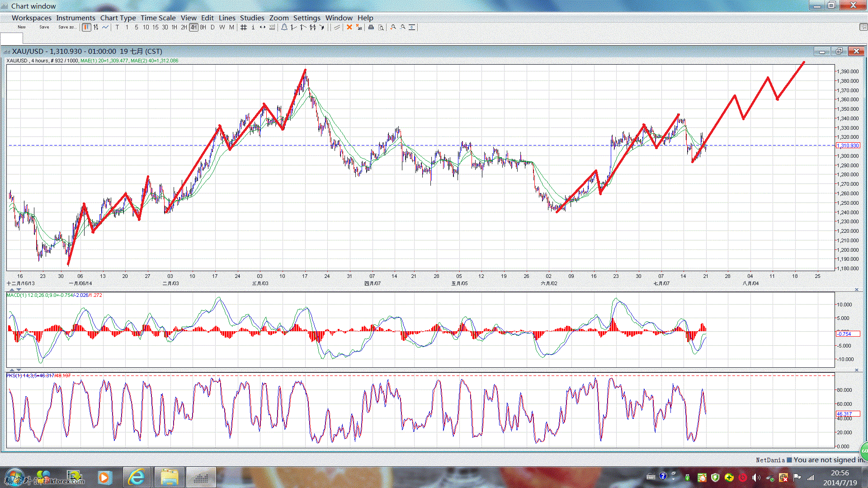This screenshot has width=868, height=488.
Task: Switch to 2H time scale
Action: [184, 27]
